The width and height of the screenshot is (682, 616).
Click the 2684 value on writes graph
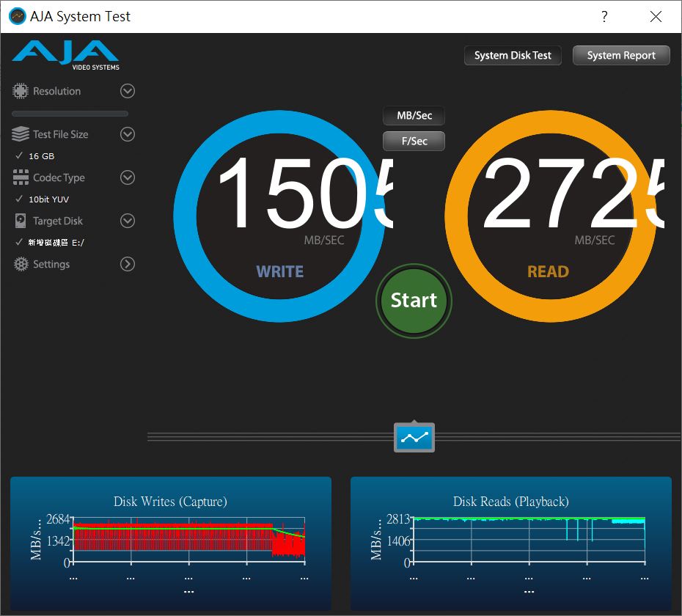(x=58, y=519)
